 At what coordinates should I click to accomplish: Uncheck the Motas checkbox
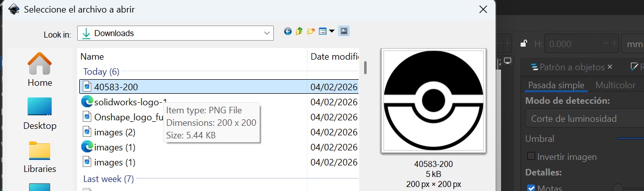(x=531, y=188)
